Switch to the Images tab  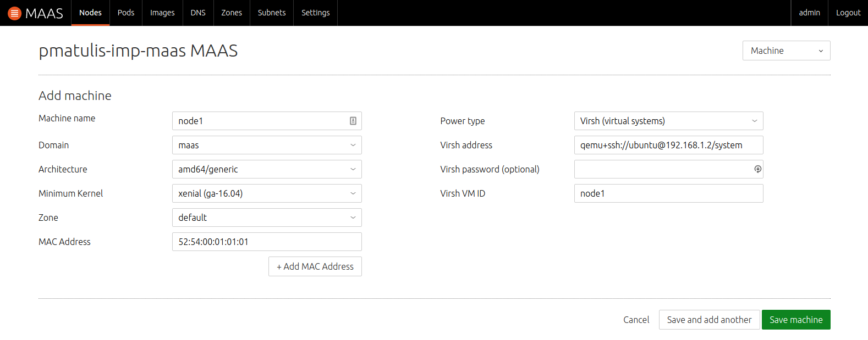click(x=162, y=13)
